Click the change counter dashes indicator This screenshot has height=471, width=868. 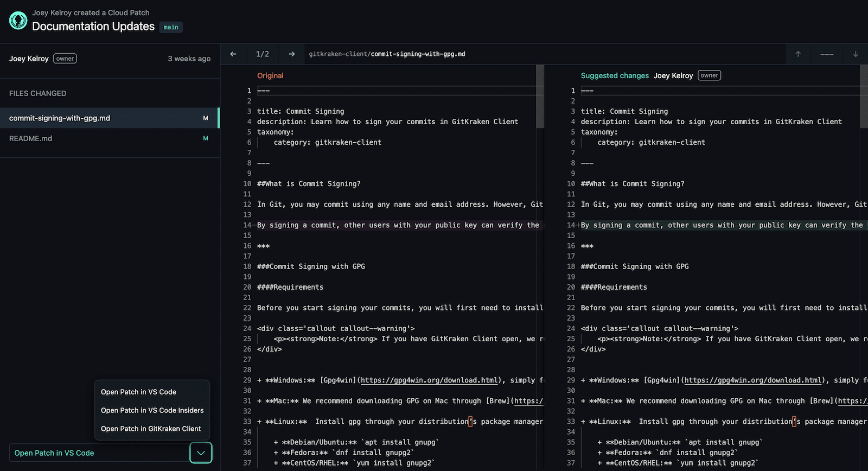[x=827, y=54]
